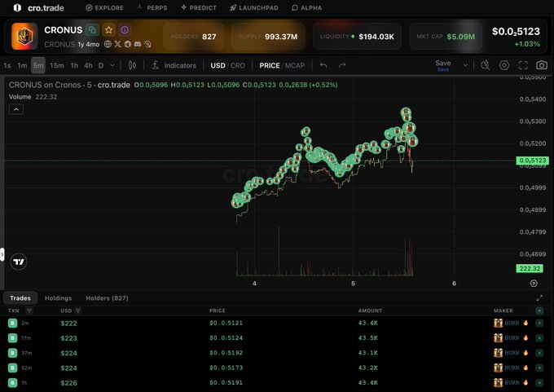Go to the Predict page
554x392 pixels.
199,8
